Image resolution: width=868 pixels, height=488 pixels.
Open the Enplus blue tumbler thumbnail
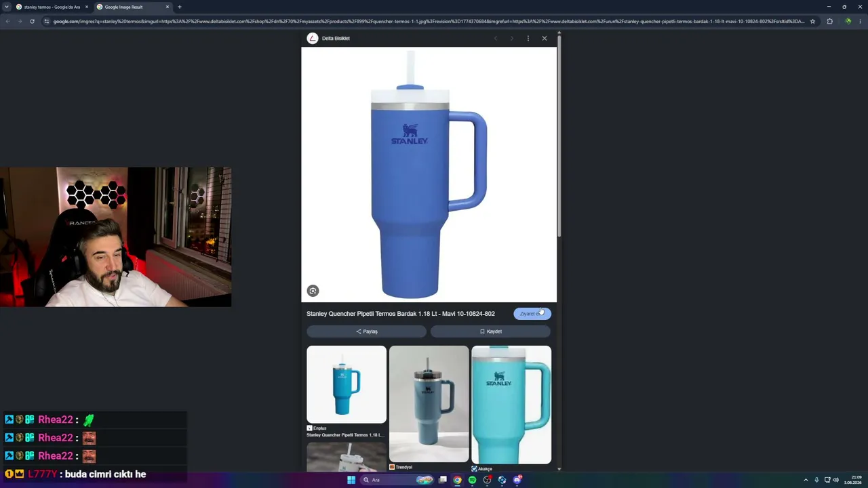(x=347, y=384)
